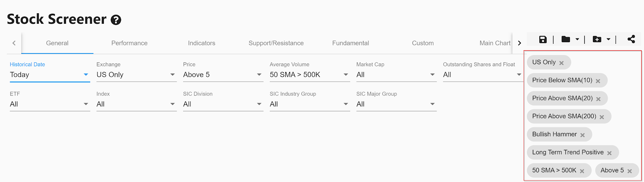Screen dimensions: 644x182
Task: Open the Indicators tab
Action: pyautogui.click(x=201, y=43)
